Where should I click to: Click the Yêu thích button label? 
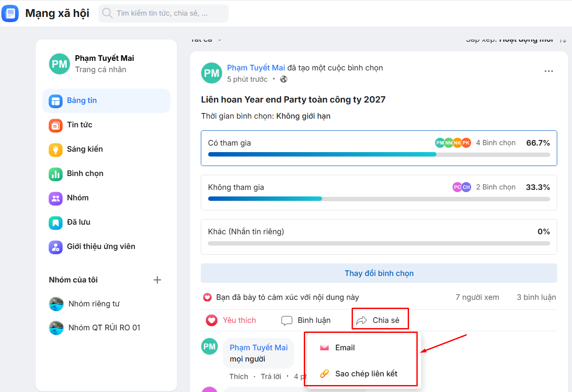239,321
